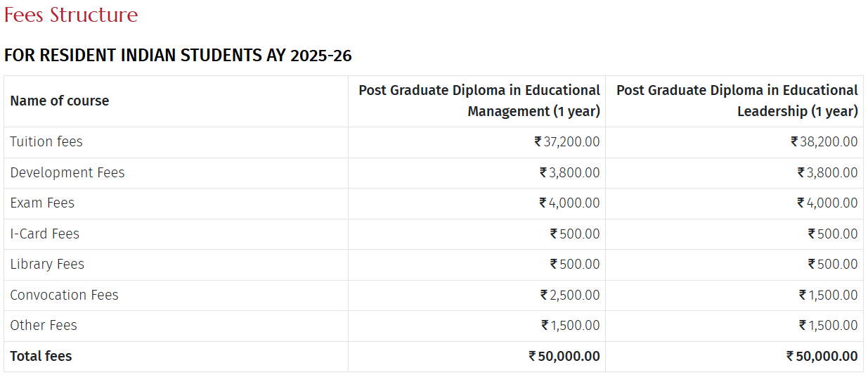
Task: Select the Tuition fees row label
Action: click(46, 141)
